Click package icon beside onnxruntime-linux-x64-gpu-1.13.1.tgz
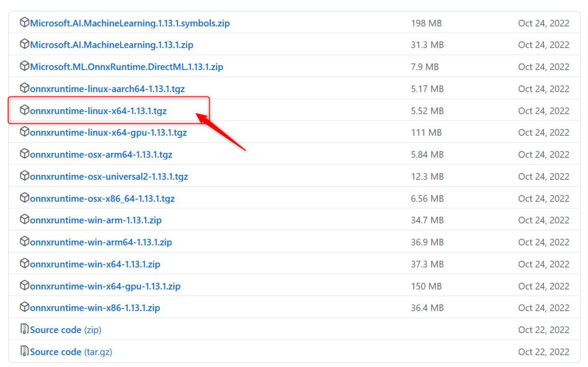Image resolution: width=588 pixels, height=367 pixels. tap(24, 132)
